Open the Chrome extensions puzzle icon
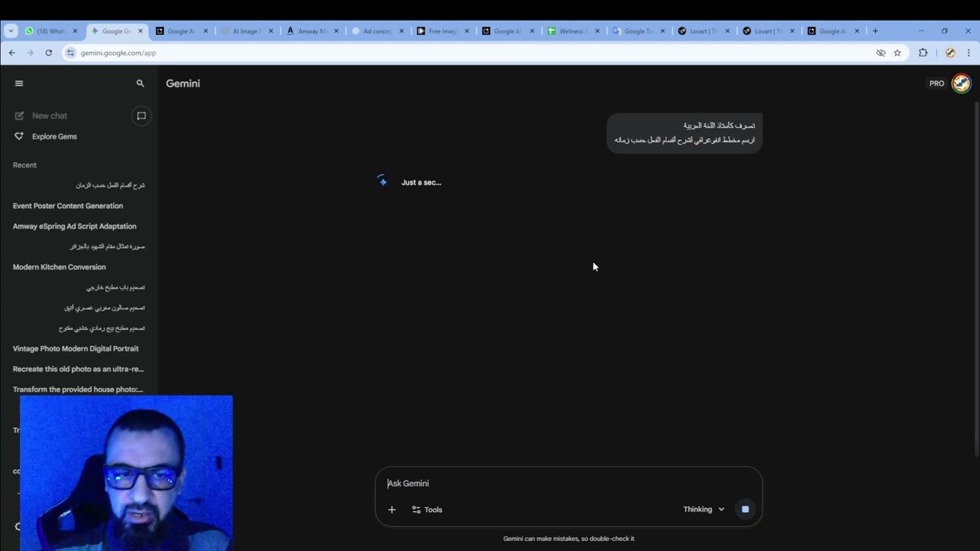The height and width of the screenshot is (551, 980). click(923, 53)
